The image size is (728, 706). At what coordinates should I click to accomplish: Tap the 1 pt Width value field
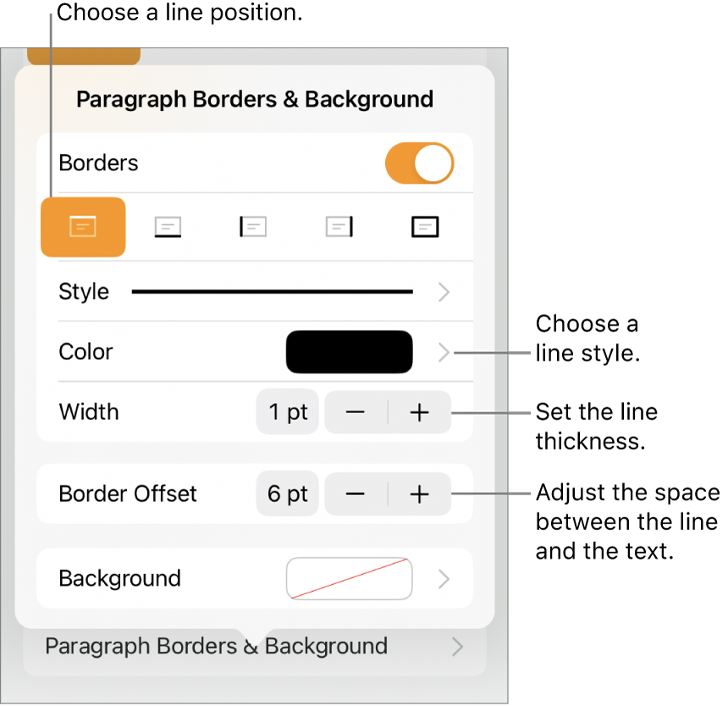(x=288, y=413)
